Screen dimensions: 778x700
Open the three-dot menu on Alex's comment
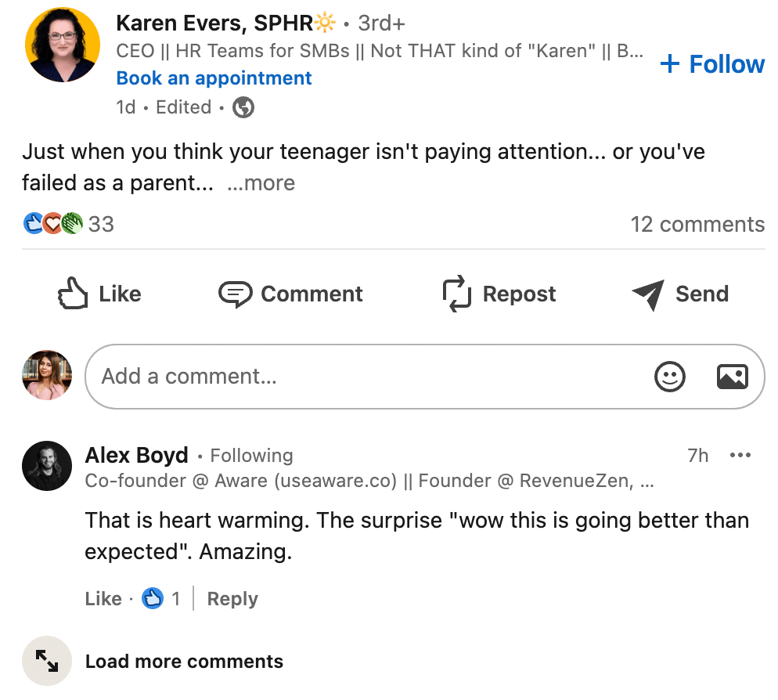(x=740, y=455)
